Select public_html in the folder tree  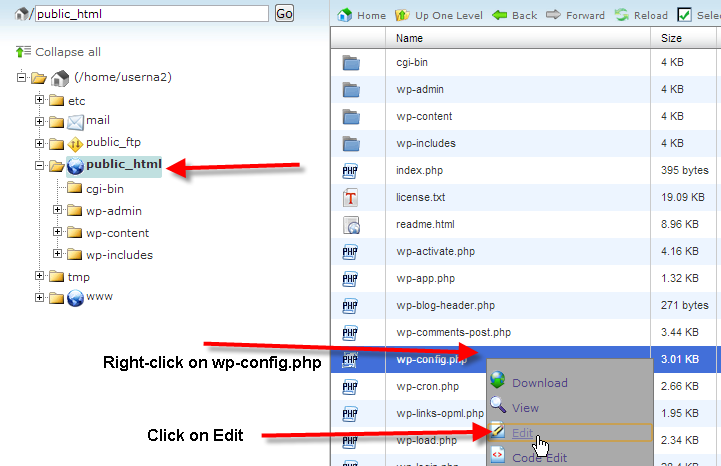(x=124, y=164)
